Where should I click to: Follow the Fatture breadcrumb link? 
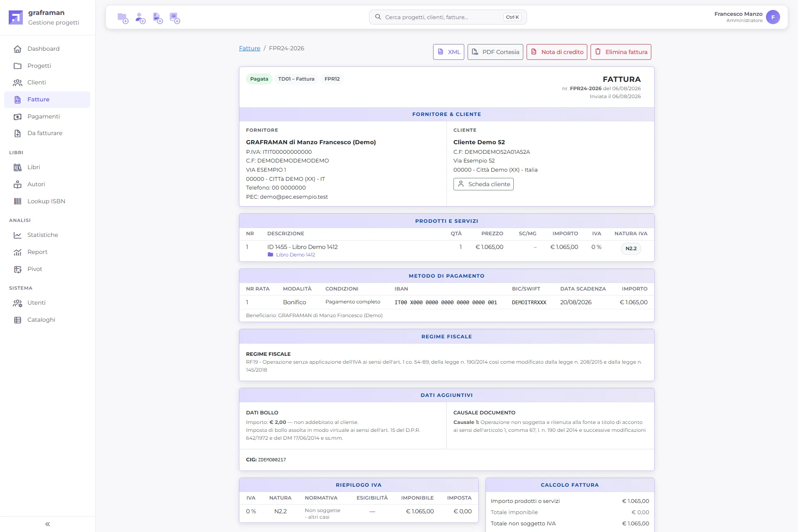[249, 48]
